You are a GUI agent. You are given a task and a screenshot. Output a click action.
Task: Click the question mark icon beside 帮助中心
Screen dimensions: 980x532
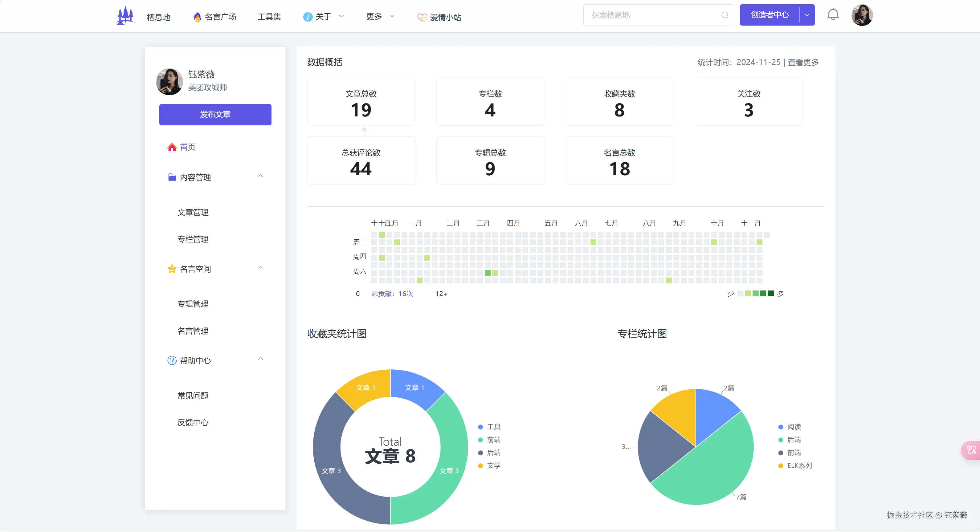click(172, 360)
